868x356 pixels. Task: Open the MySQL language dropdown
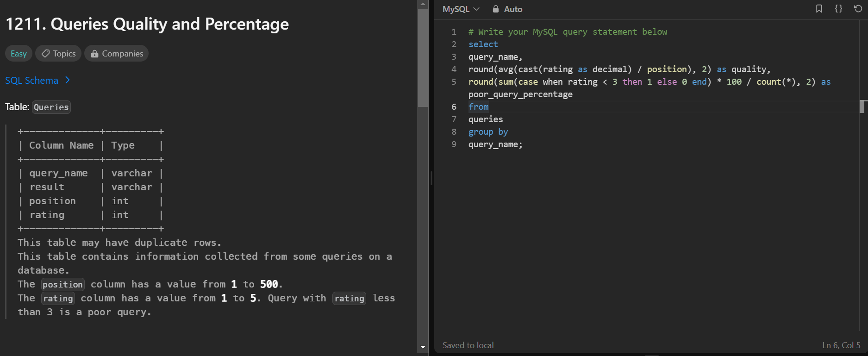point(461,9)
